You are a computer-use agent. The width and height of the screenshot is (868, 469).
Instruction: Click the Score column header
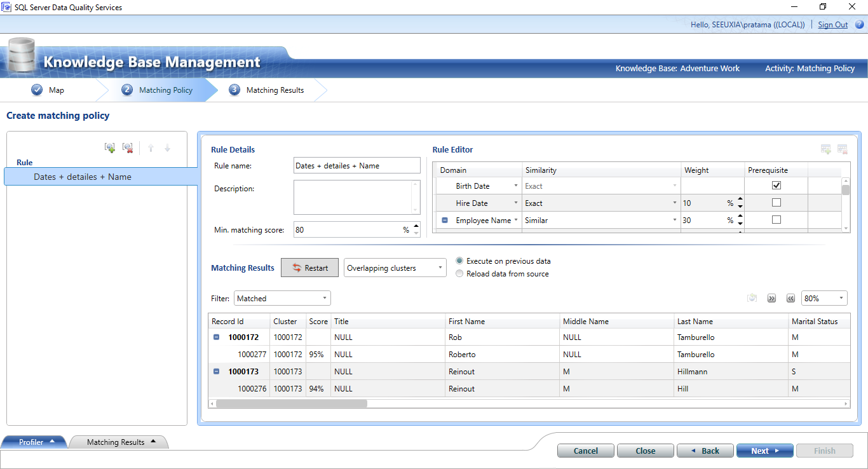[x=318, y=322]
